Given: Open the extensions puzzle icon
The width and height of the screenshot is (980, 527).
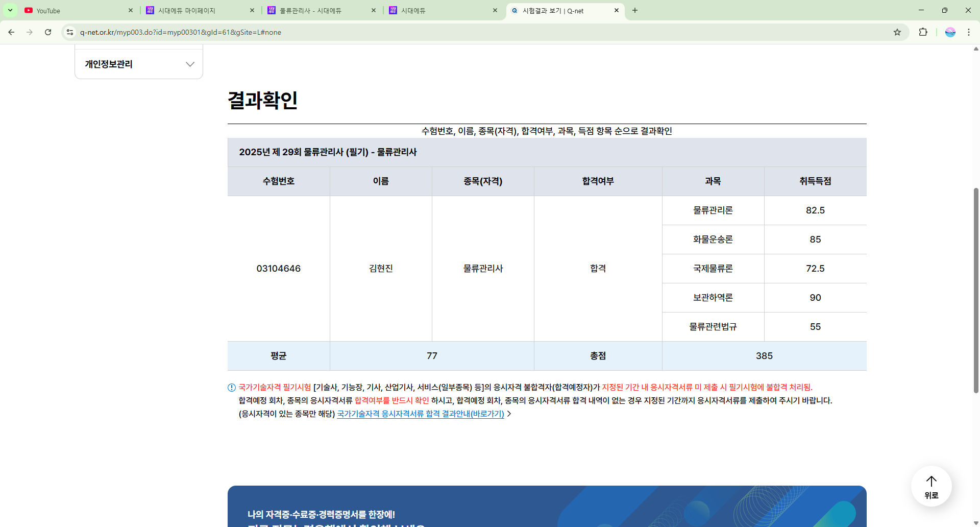Looking at the screenshot, I should coord(923,32).
